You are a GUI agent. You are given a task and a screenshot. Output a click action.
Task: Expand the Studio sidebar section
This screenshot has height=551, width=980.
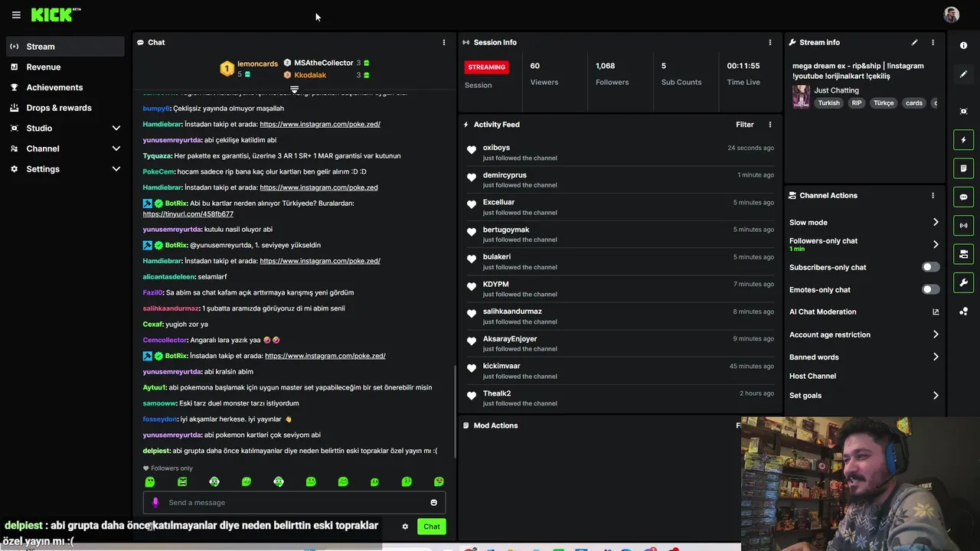point(116,129)
